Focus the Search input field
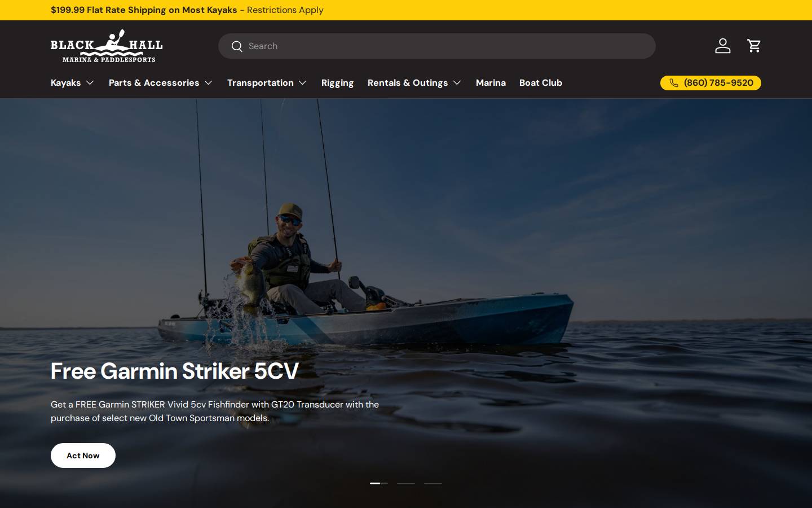The image size is (812, 508). (x=437, y=46)
